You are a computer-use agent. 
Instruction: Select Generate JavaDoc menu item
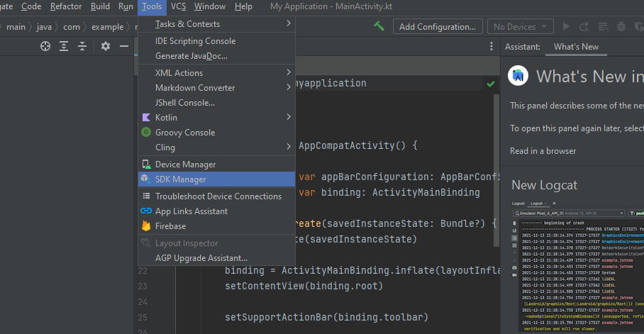pos(216,56)
